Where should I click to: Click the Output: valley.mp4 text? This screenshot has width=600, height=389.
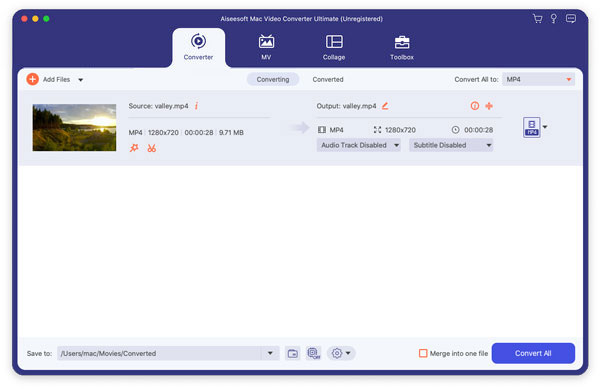(346, 106)
